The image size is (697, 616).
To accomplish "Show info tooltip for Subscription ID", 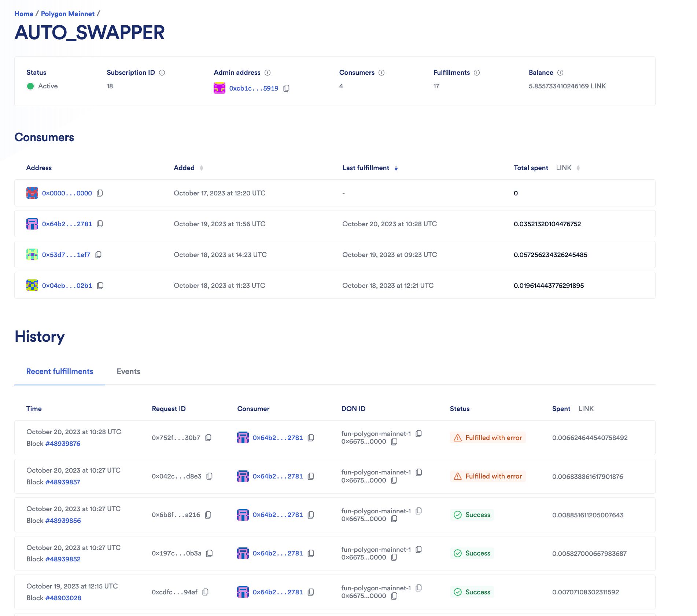I will [162, 73].
